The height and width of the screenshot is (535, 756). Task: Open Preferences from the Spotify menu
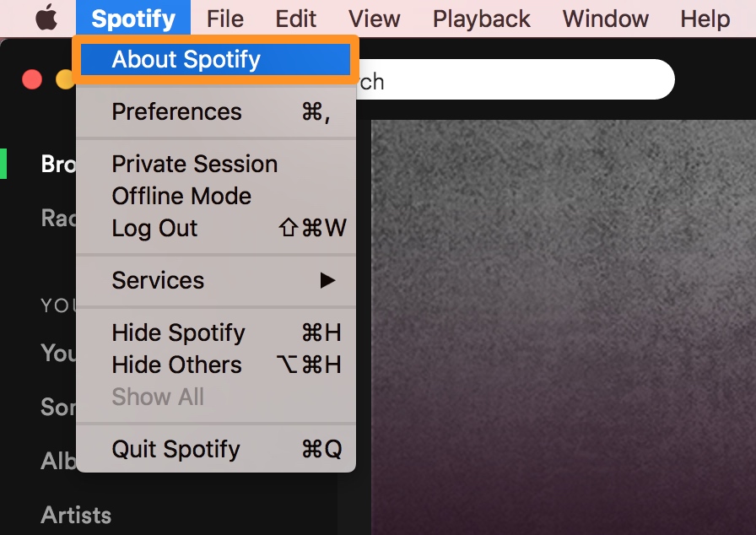click(x=216, y=112)
